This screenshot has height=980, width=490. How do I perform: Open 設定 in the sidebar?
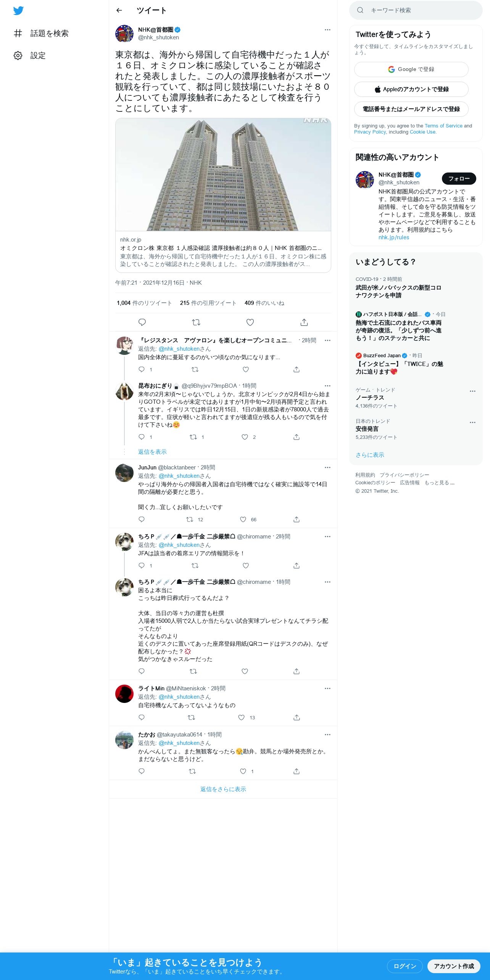pos(30,56)
